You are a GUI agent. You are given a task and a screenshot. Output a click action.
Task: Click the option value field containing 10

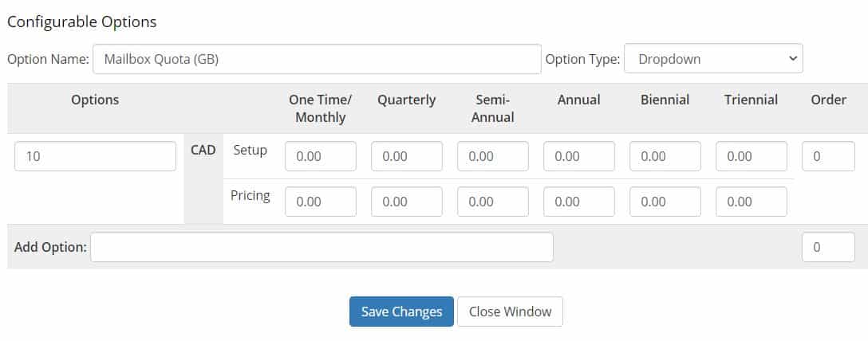point(95,156)
